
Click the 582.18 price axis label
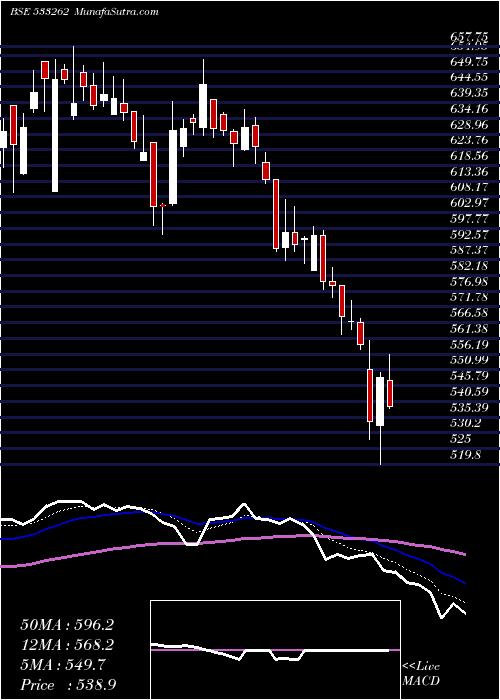[x=469, y=266]
